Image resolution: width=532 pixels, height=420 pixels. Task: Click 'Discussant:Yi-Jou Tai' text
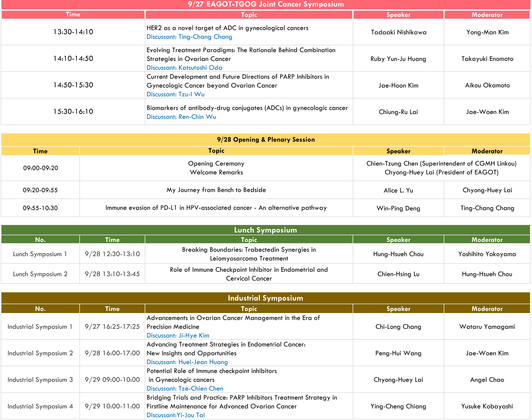tap(176, 415)
